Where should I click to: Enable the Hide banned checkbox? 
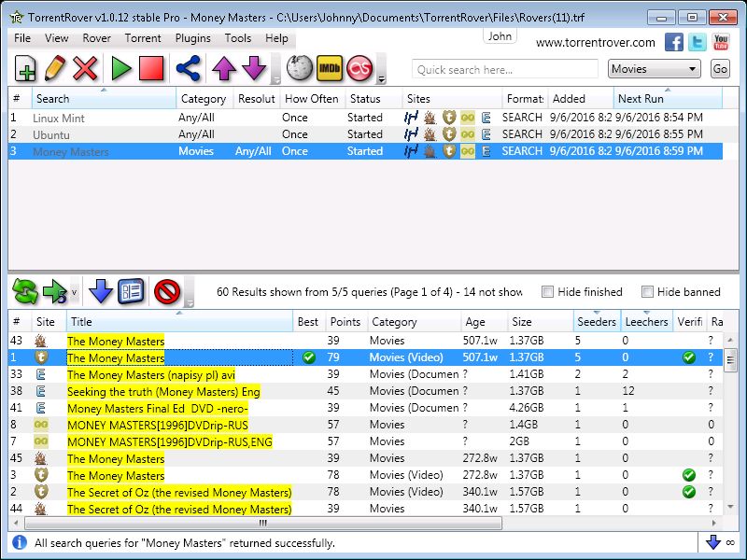coord(647,291)
